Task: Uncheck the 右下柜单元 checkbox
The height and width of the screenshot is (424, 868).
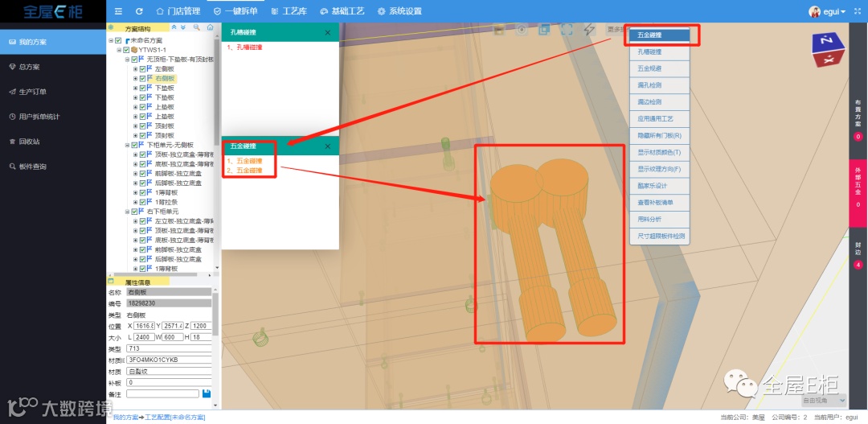Action: tap(134, 212)
